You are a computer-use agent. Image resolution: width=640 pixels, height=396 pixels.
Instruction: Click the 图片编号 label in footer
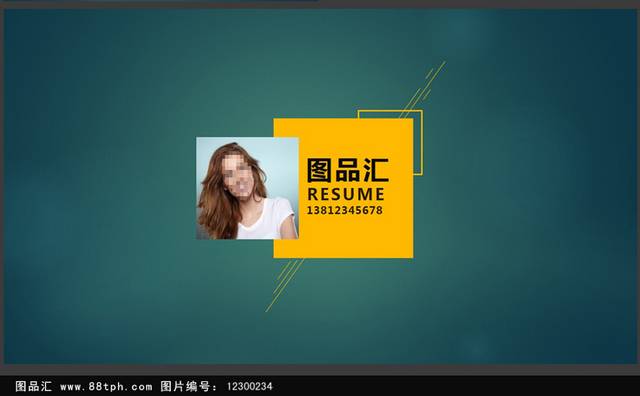click(189, 386)
